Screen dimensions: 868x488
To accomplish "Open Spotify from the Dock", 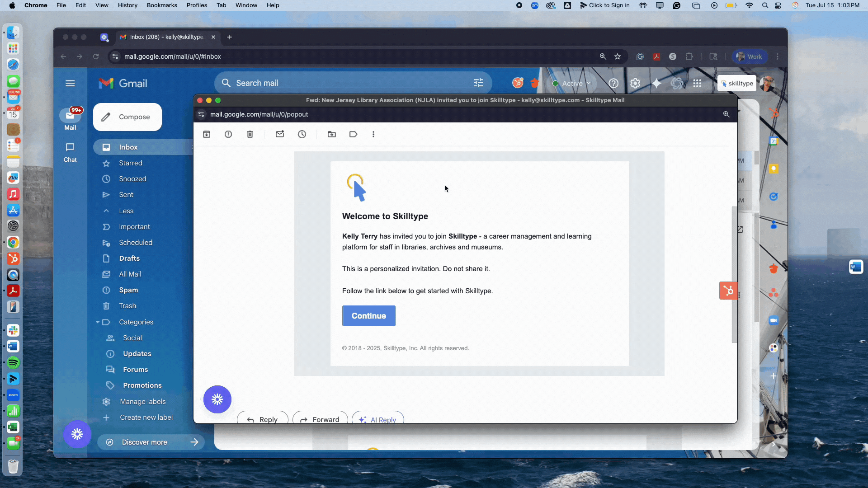I will pyautogui.click(x=13, y=362).
